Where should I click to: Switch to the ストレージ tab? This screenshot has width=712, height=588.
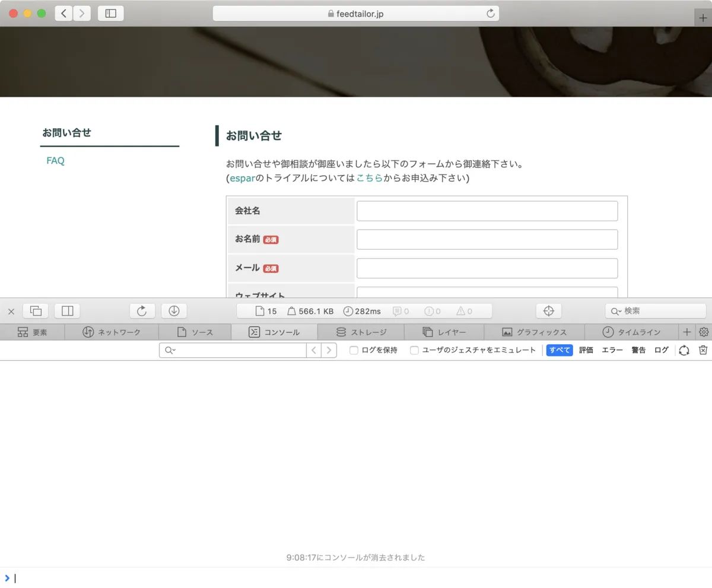(361, 332)
